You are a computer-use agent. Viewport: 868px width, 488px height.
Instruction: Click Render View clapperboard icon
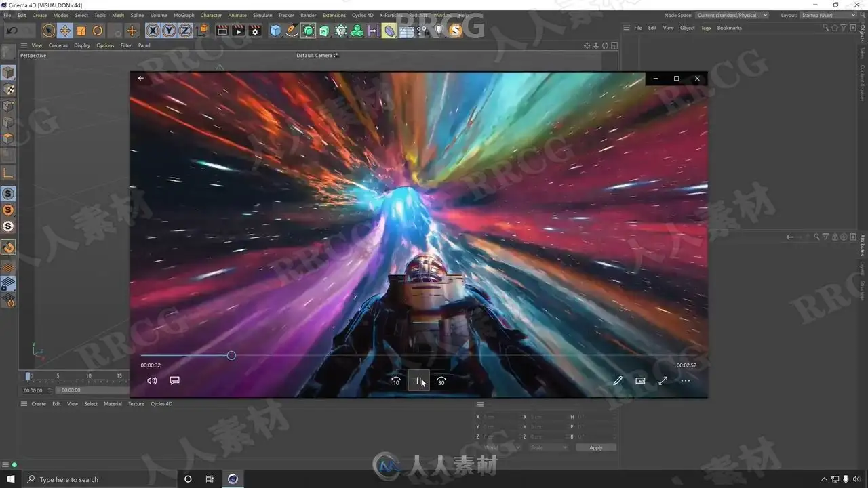222,30
